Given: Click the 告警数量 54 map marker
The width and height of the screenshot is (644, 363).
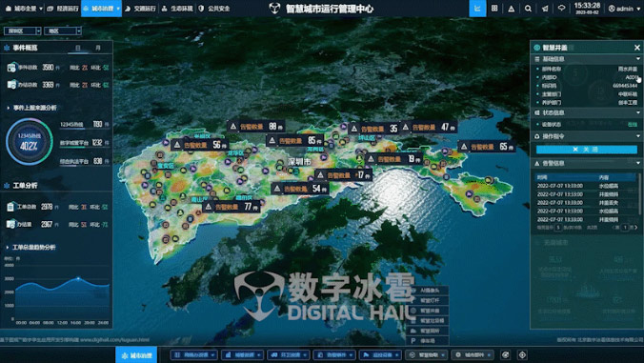Looking at the screenshot, I should click(x=300, y=189).
